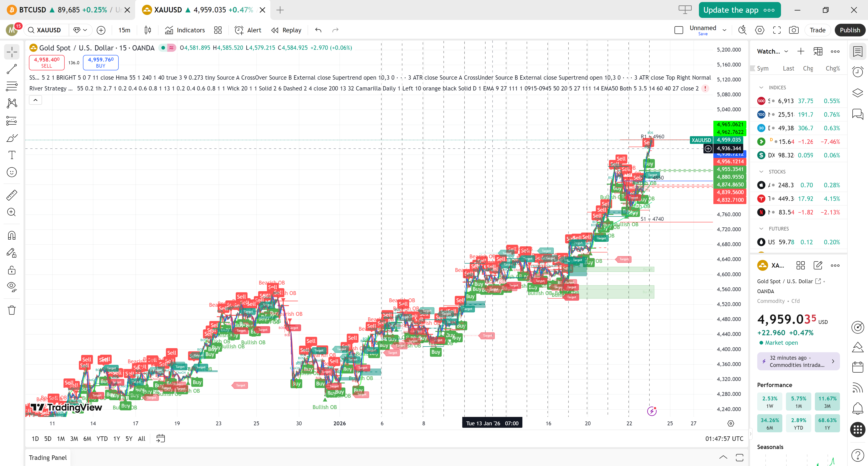
Task: Toggle stay in drawing mode
Action: tap(12, 252)
